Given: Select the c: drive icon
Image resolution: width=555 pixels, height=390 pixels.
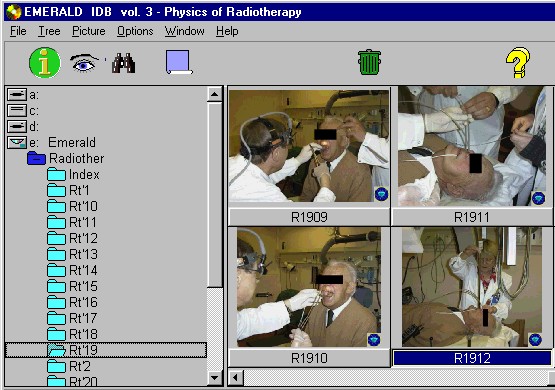Looking at the screenshot, I should 17,110.
